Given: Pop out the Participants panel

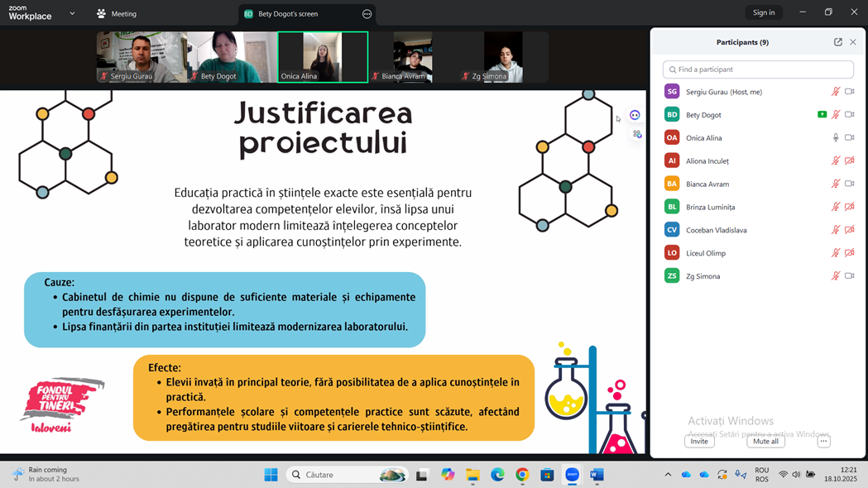Looking at the screenshot, I should coord(837,42).
